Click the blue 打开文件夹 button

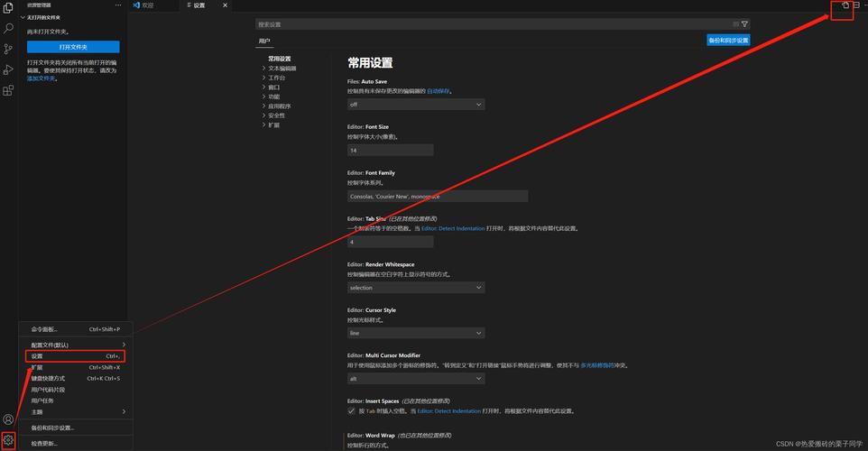[73, 47]
